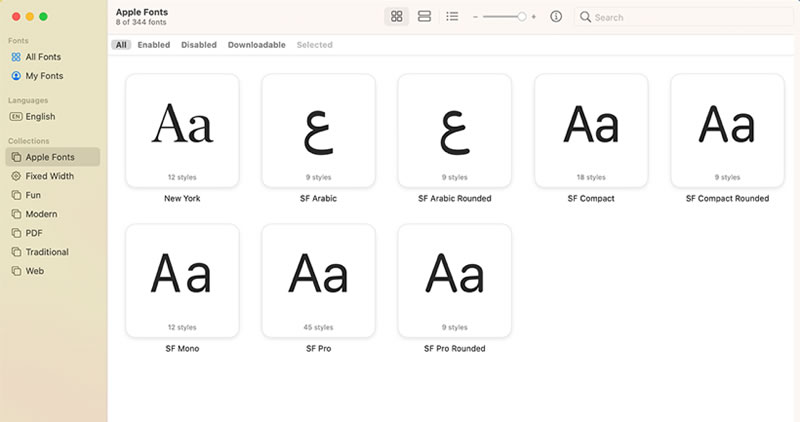Close the Font Book window
This screenshot has height=422, width=800.
16,17
